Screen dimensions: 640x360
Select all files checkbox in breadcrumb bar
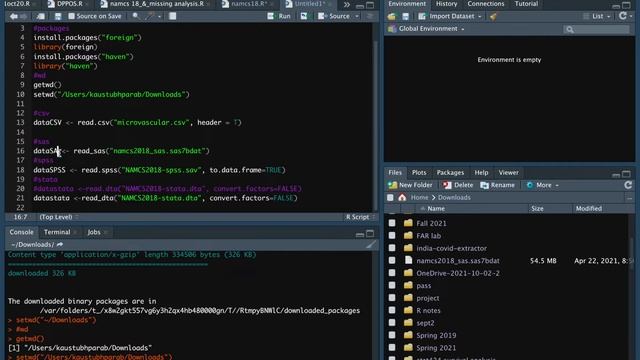click(390, 198)
